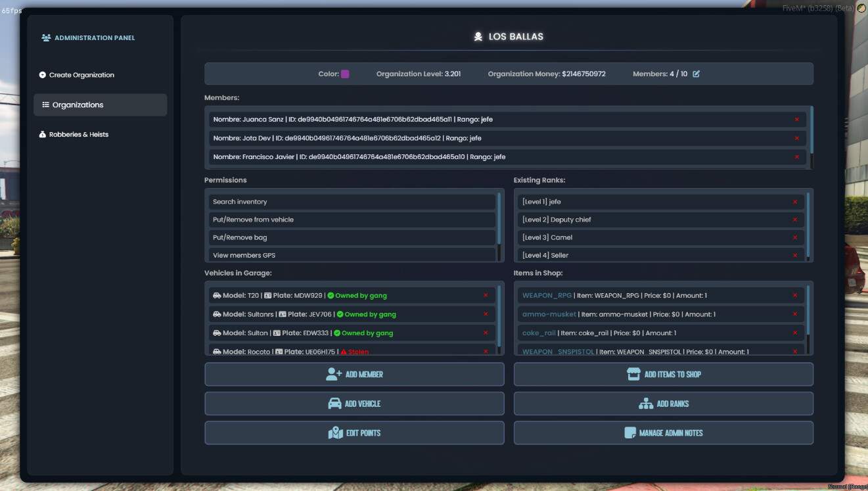
Task: Click the skull icon beside LOS BALLAS title
Action: tap(477, 36)
